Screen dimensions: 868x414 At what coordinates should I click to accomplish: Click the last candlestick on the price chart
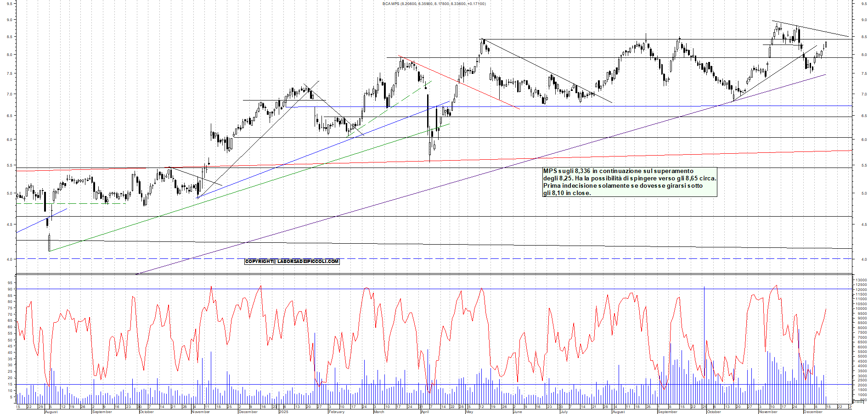click(826, 45)
